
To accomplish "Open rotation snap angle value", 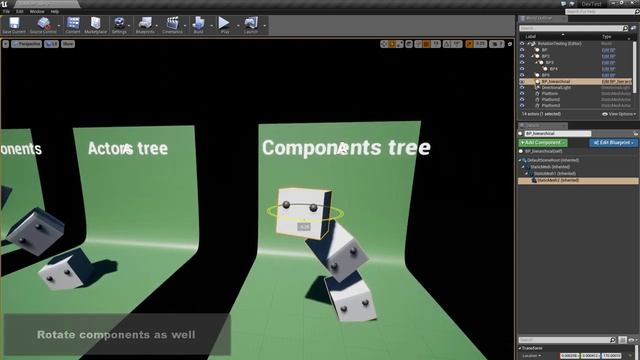I will tap(457, 44).
